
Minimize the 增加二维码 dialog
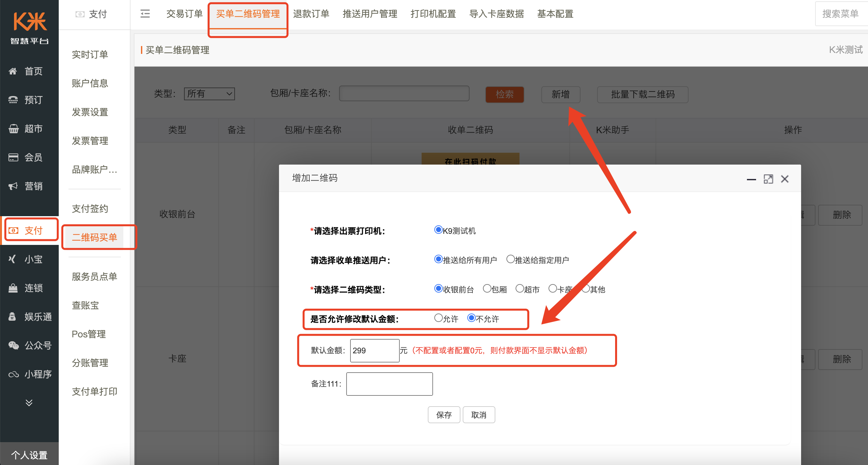click(x=751, y=179)
